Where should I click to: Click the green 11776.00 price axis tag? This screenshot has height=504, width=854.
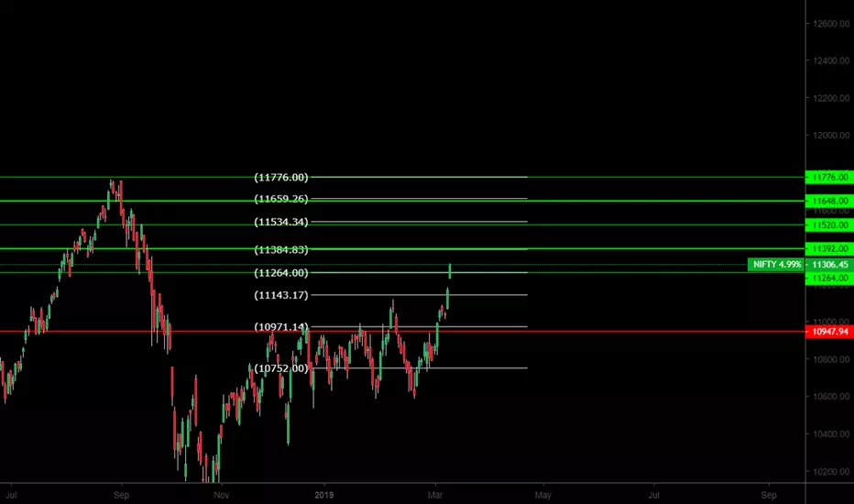tap(829, 177)
